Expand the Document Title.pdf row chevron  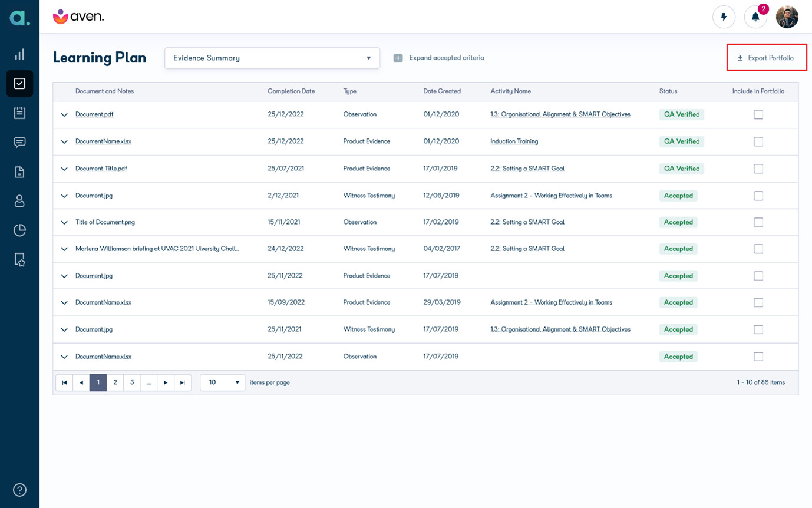point(64,169)
